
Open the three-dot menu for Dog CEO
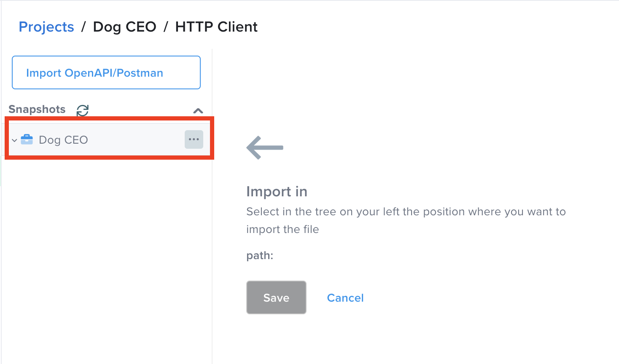[x=194, y=139]
